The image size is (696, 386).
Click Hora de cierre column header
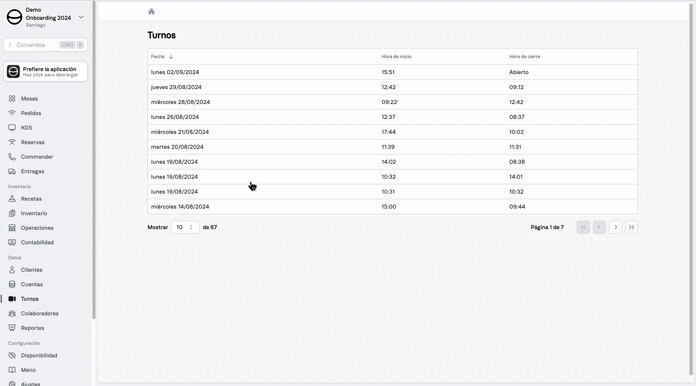(x=525, y=57)
